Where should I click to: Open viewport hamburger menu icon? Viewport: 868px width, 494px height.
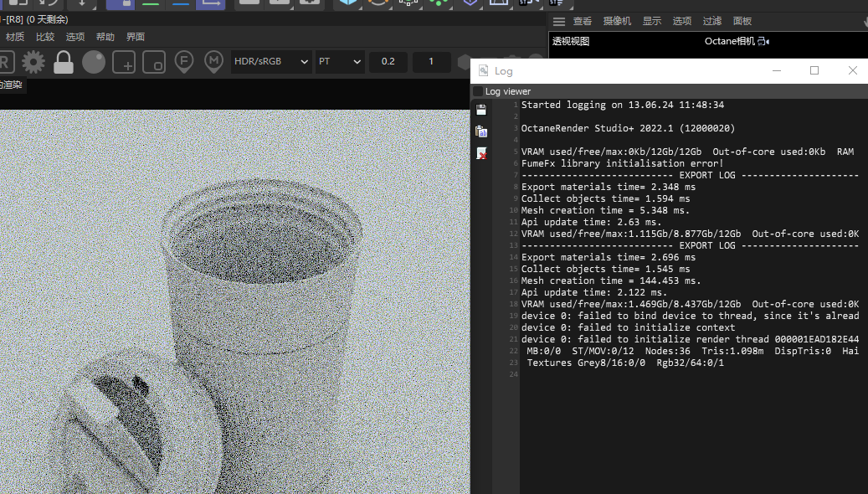coord(559,21)
